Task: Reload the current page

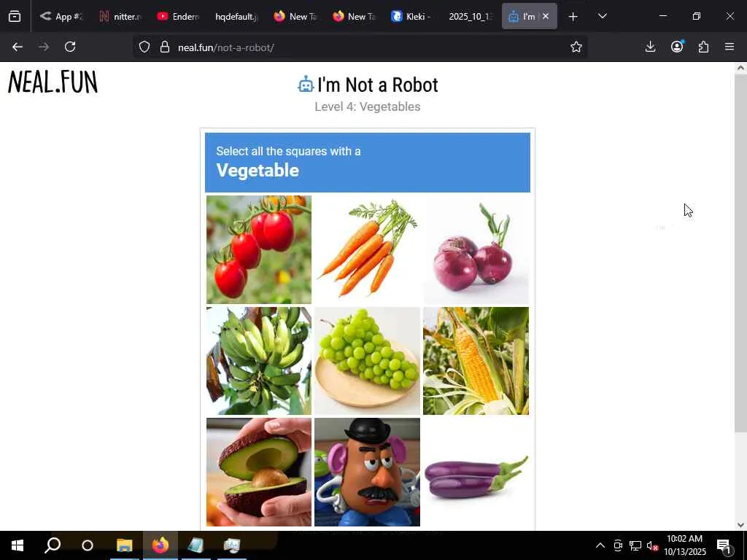Action: 70,47
